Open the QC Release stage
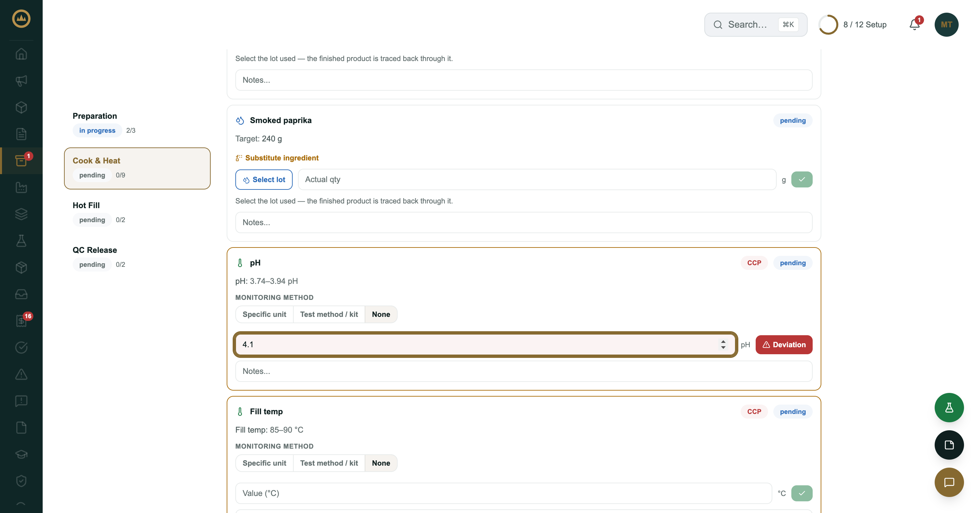 (x=137, y=258)
